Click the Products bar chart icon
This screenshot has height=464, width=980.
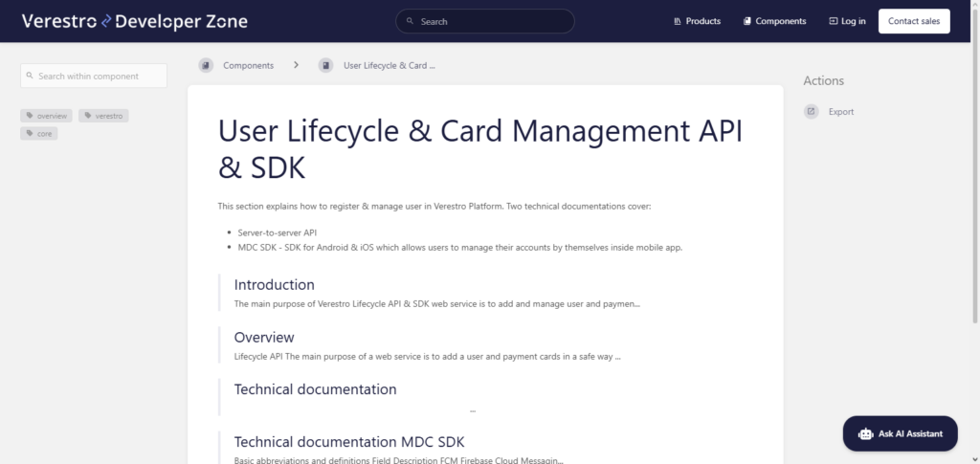tap(678, 21)
